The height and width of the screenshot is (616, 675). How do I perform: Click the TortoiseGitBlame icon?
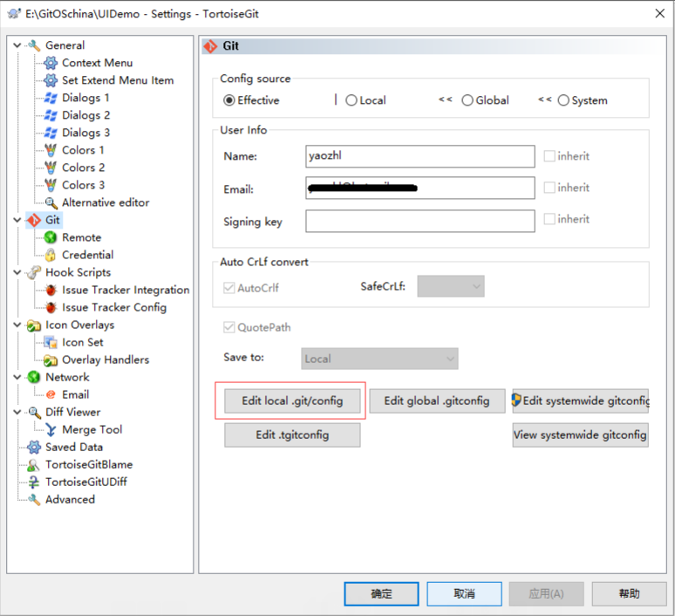(x=34, y=465)
